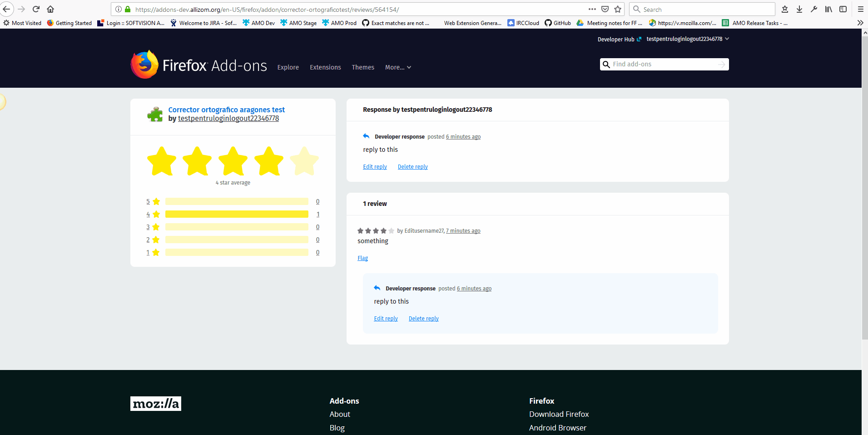Open the Themes section
Screen dimensions: 868x435
pos(363,67)
